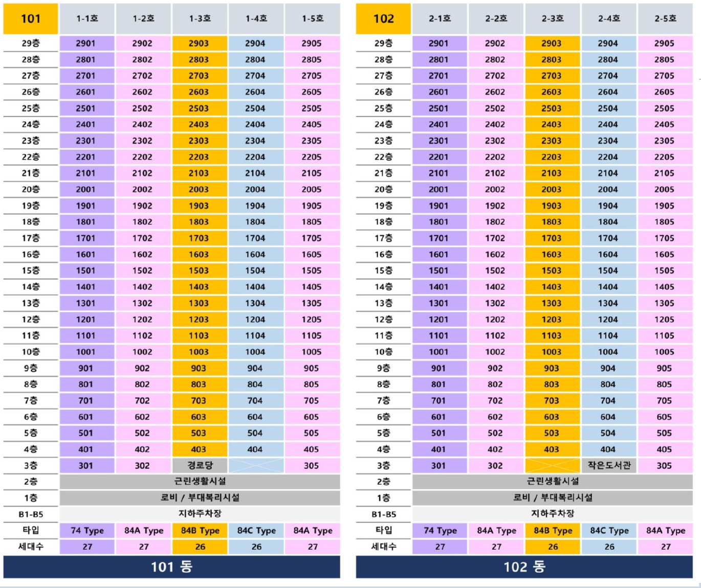Click the 29층 floor label in 101동 table
Image resolution: width=701 pixels, height=588 pixels.
pos(31,43)
